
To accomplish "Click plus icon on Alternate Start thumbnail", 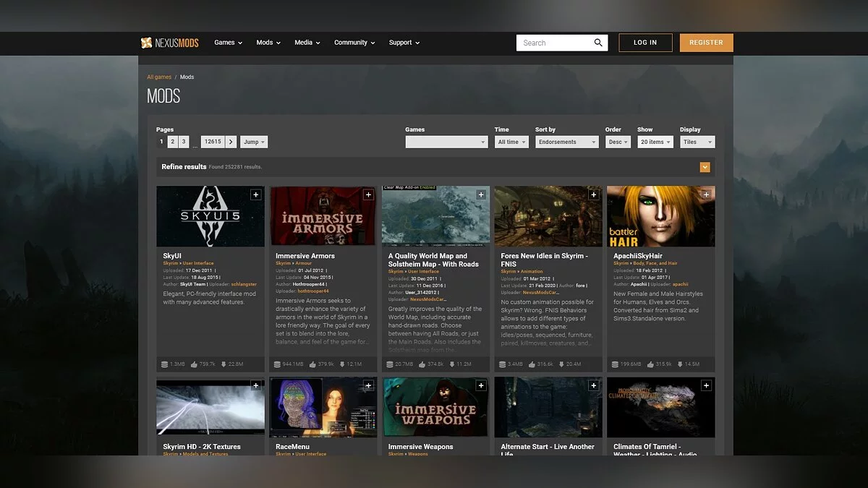I will 594,386.
